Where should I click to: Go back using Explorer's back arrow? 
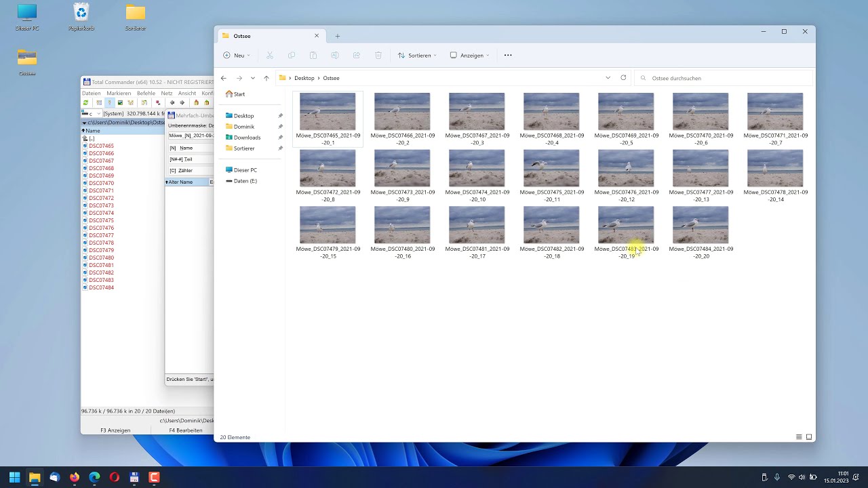224,78
